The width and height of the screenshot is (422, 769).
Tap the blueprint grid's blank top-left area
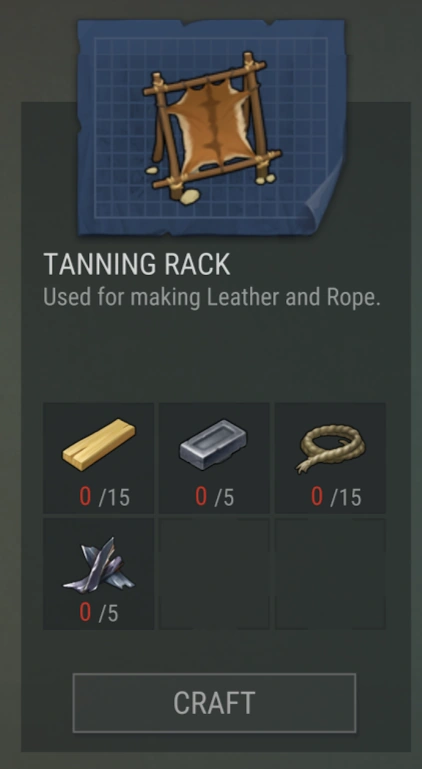coord(118,61)
